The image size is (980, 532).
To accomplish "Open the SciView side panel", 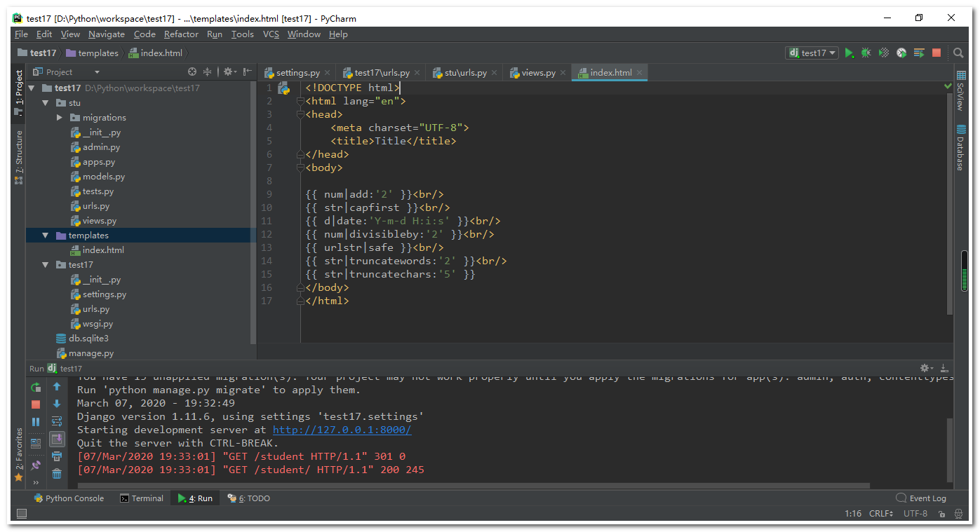I will coord(960,91).
